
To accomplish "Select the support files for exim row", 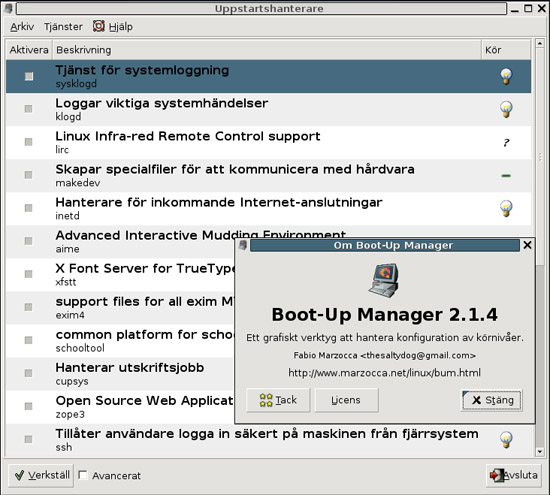I will (120, 307).
